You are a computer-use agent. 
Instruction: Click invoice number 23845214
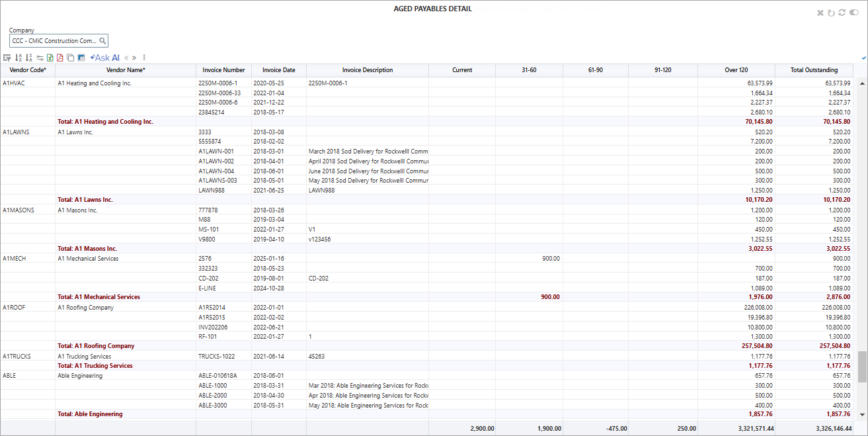[211, 112]
